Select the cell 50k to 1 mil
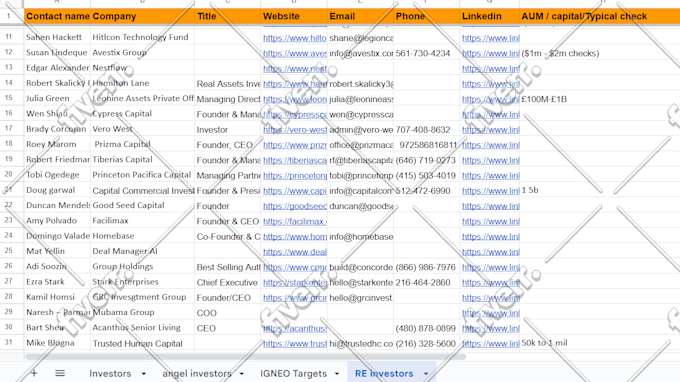The image size is (680, 382). tap(600, 343)
